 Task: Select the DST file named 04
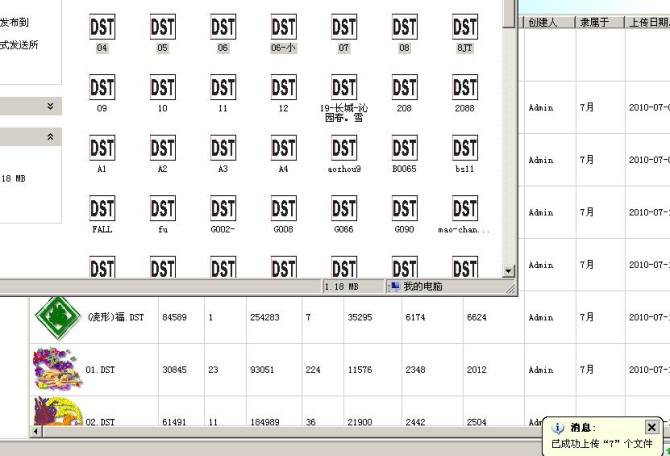(102, 27)
